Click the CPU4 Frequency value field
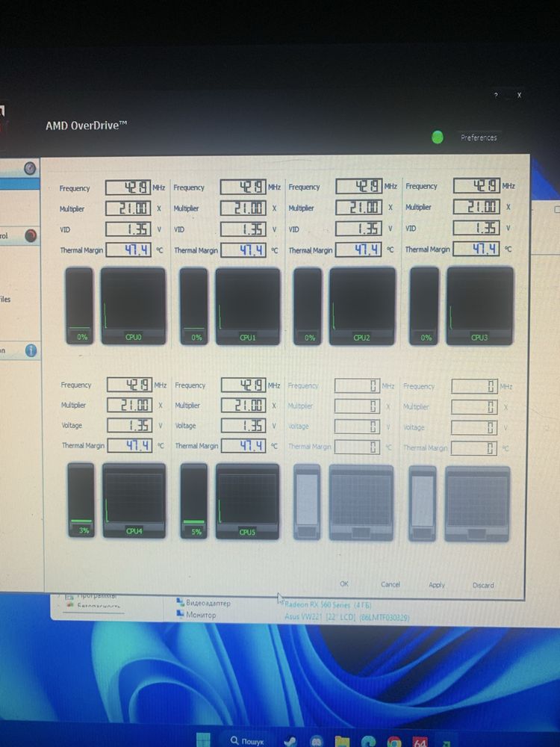560x747 pixels. coord(129,385)
